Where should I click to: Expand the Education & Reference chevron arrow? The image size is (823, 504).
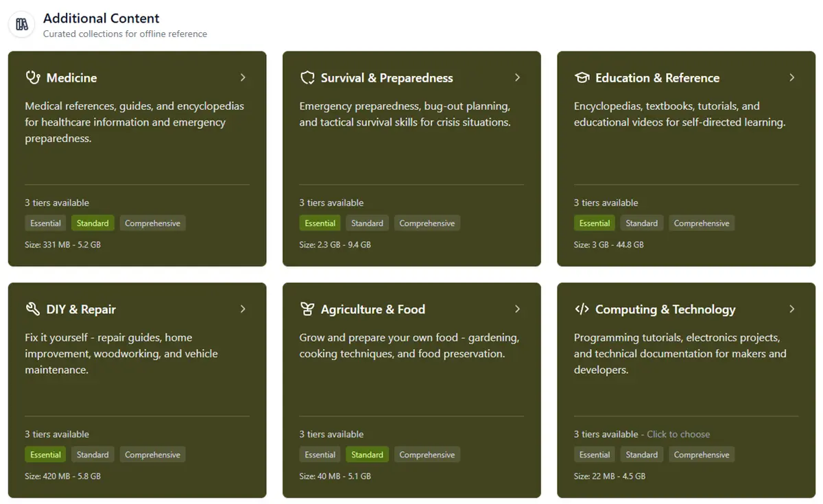pos(791,77)
